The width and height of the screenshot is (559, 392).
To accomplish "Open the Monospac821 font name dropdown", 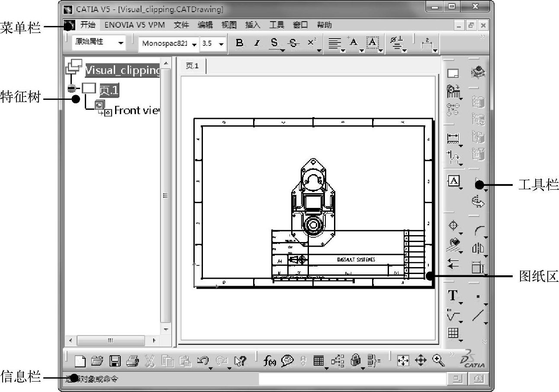I will click(x=194, y=44).
